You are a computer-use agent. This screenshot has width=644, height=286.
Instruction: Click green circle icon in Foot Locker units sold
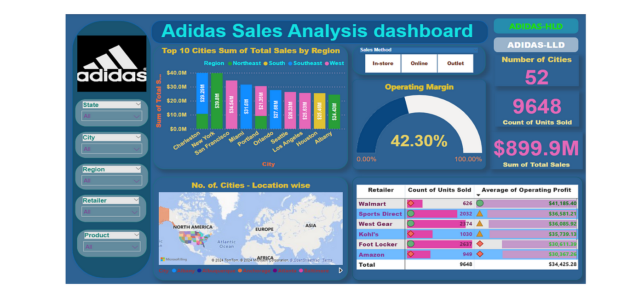411,244
